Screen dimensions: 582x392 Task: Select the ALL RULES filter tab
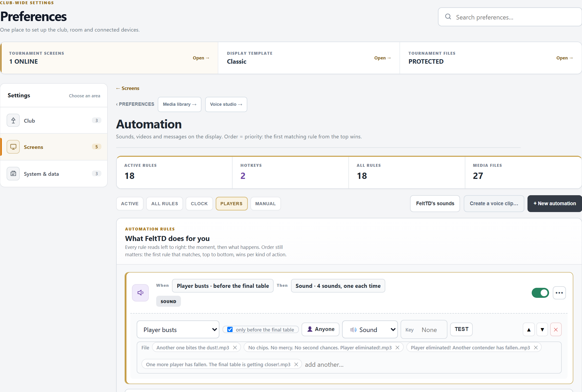[165, 204]
